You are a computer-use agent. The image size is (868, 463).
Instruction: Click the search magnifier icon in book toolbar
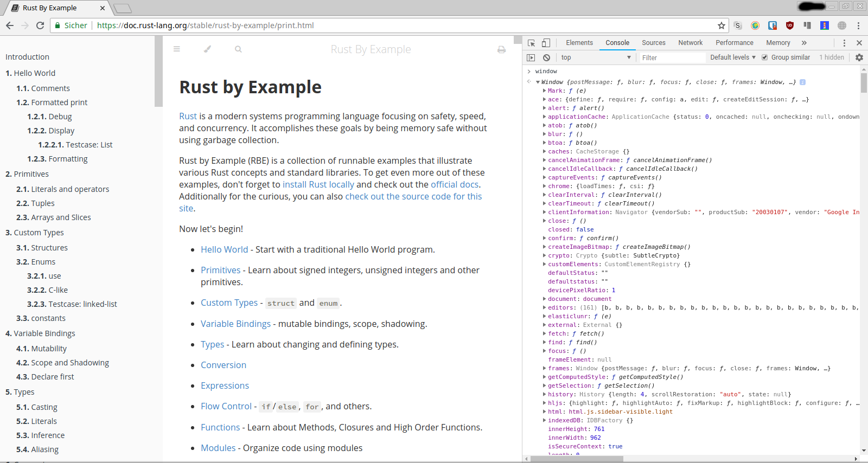(x=238, y=49)
